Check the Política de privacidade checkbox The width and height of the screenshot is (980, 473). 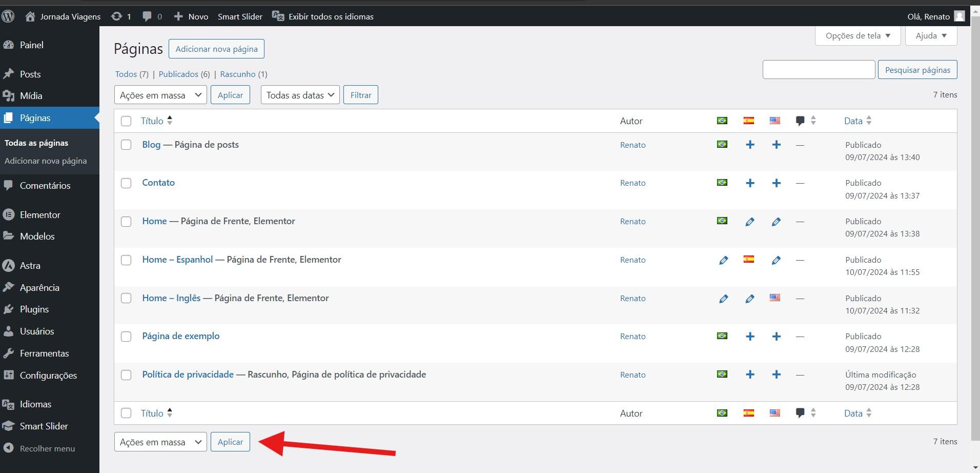tap(126, 375)
